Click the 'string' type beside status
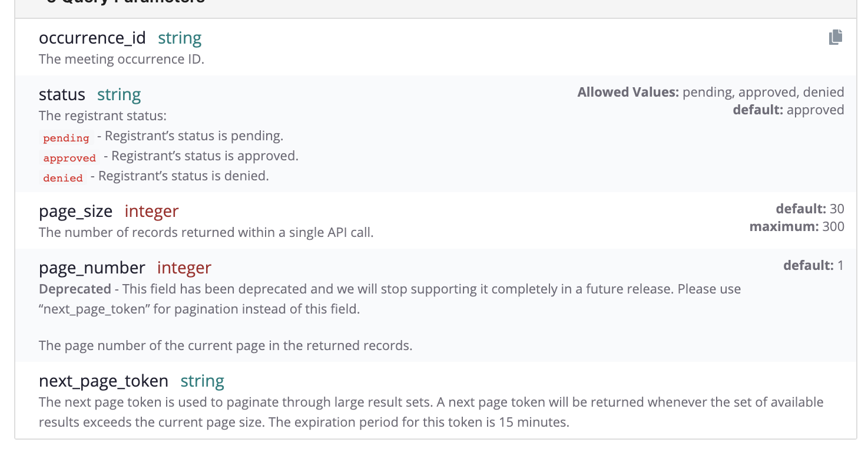868x455 pixels. click(119, 95)
